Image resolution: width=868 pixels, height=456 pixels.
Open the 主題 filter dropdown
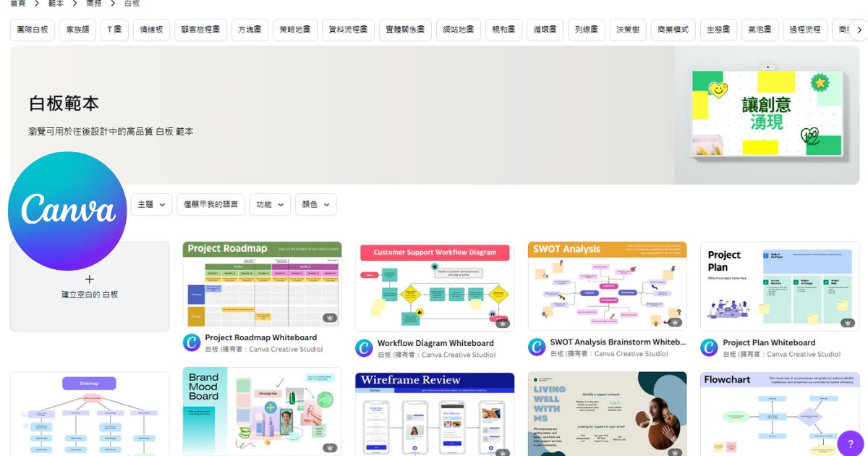151,205
